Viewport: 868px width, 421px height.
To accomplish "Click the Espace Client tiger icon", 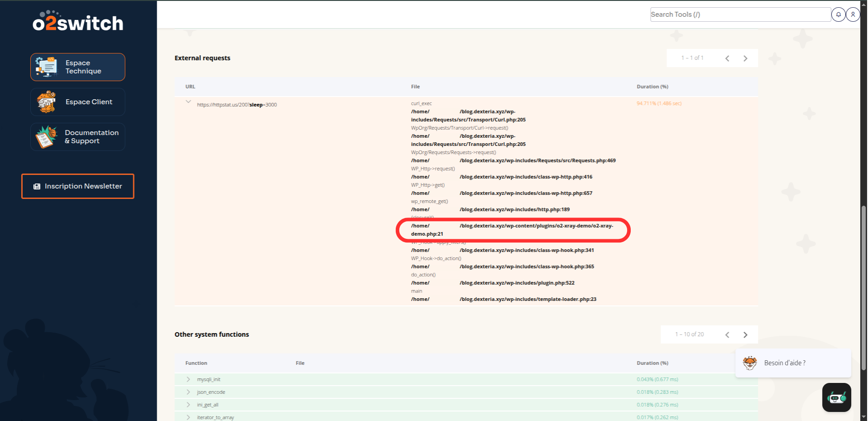I will [x=47, y=102].
